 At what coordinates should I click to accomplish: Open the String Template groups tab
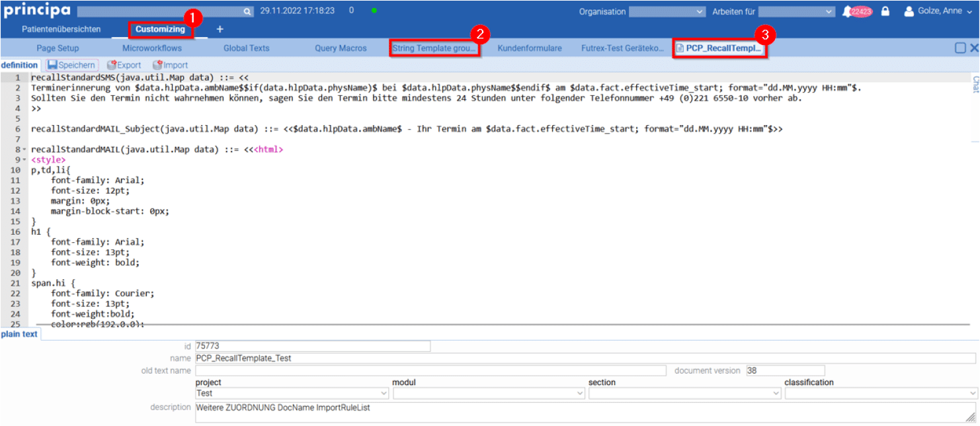(x=434, y=48)
